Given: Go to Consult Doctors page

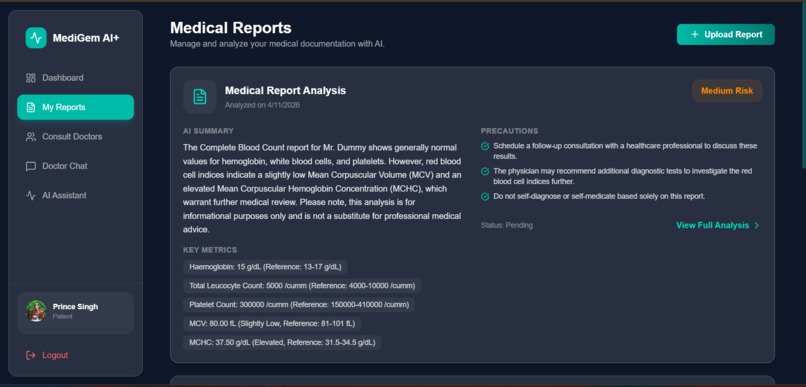Looking at the screenshot, I should point(76,137).
